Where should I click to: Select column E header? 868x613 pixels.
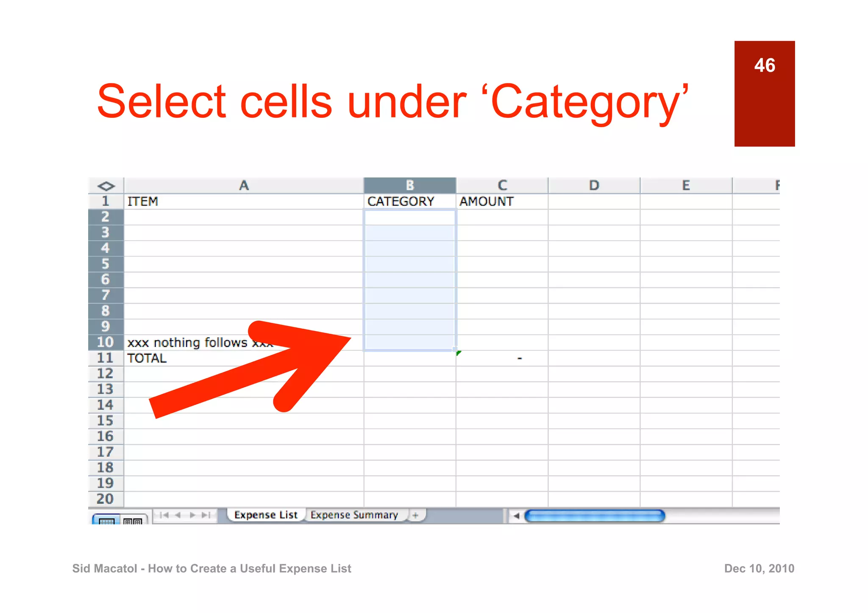686,186
